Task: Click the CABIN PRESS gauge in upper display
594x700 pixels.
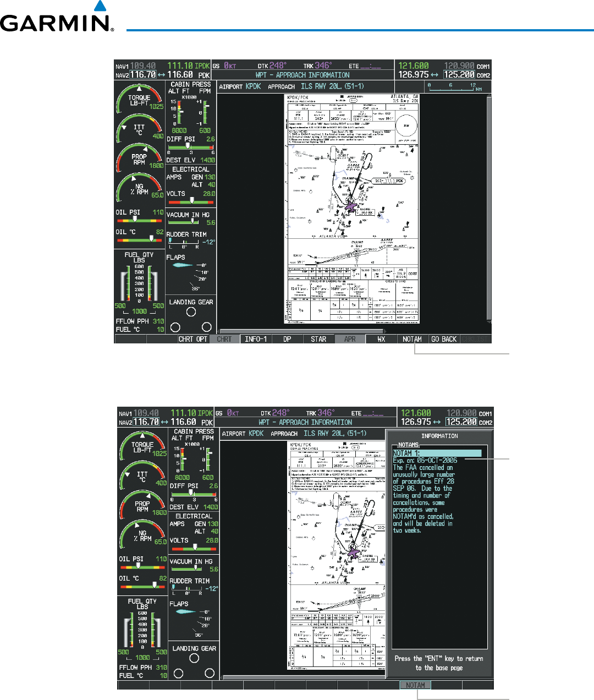Action: 191,107
